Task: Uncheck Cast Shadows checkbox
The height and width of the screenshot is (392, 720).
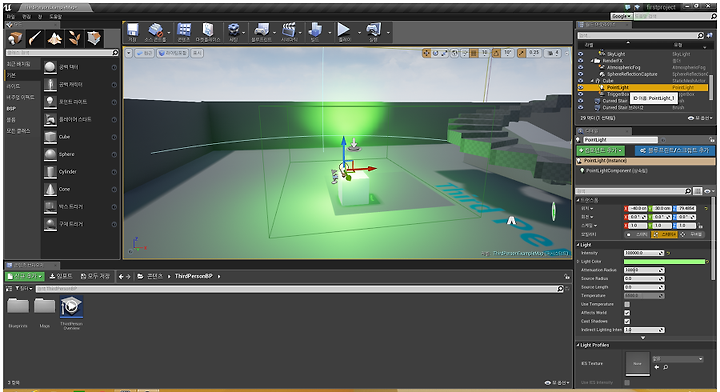Action: click(x=627, y=321)
